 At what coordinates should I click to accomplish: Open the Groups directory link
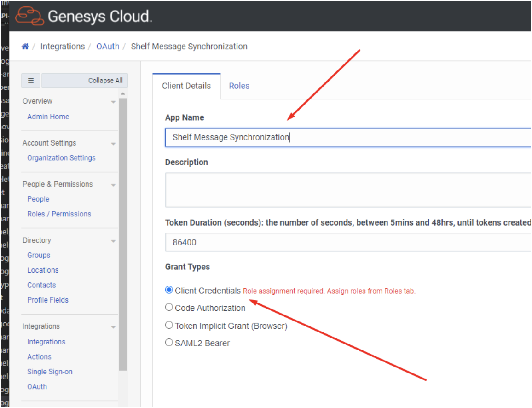39,255
